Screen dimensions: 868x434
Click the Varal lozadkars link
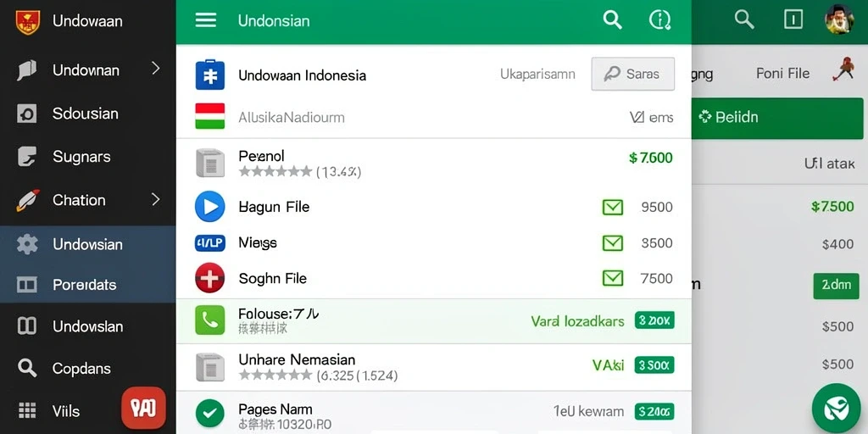[x=577, y=321]
